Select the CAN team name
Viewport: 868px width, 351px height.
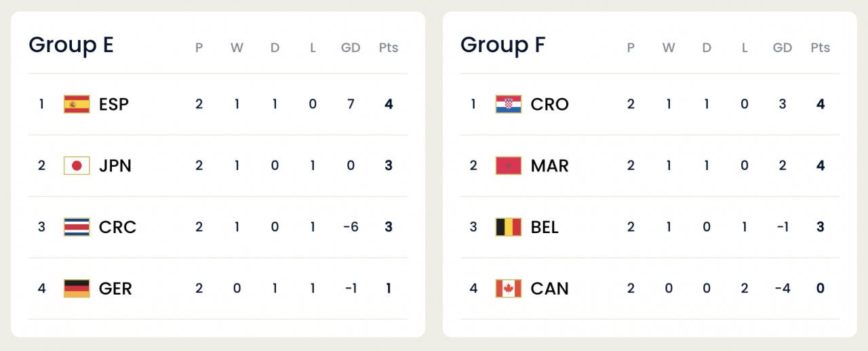click(x=550, y=289)
